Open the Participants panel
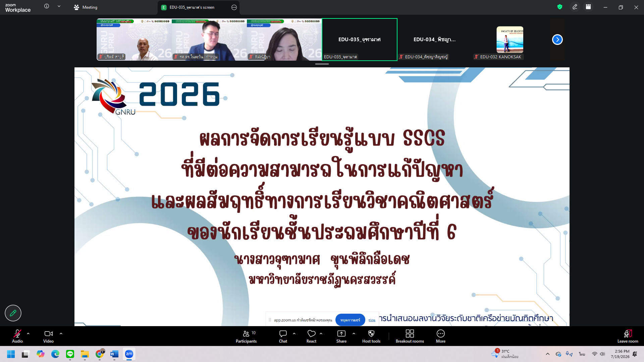Viewport: 644px width, 362px height. (x=246, y=336)
